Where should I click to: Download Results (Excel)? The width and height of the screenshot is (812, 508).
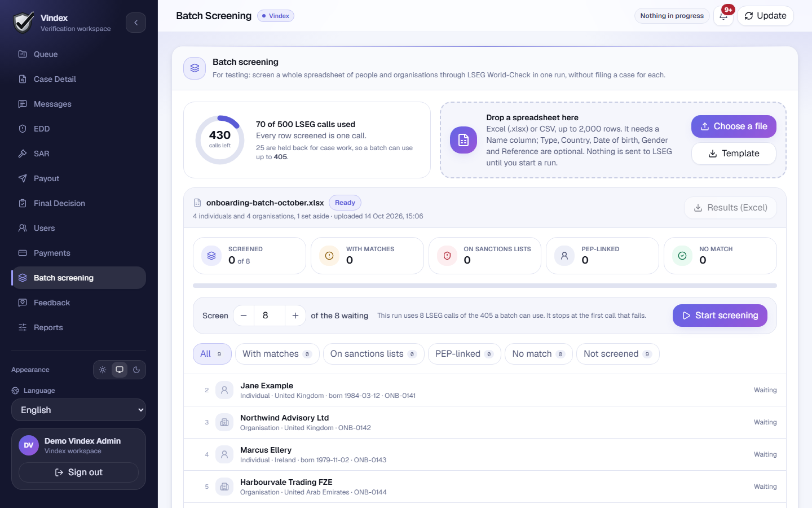[x=730, y=208]
